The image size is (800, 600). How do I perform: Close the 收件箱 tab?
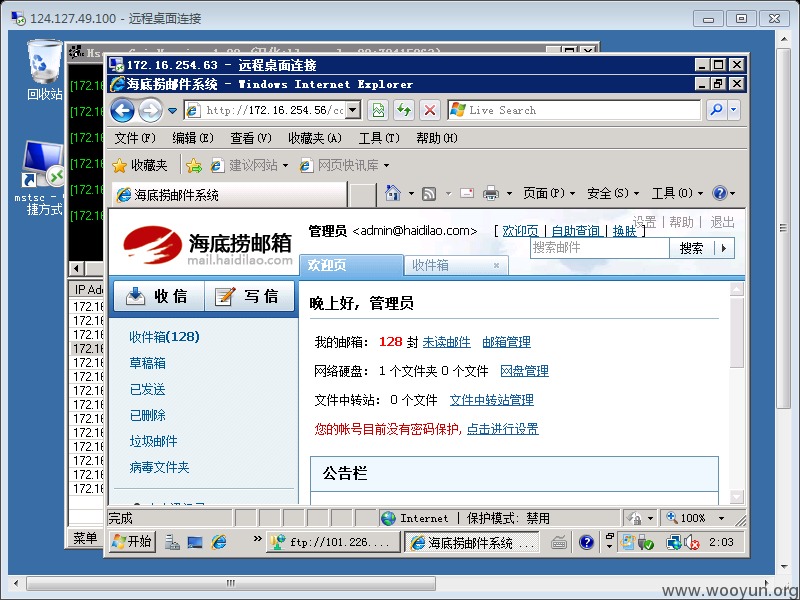click(x=496, y=265)
